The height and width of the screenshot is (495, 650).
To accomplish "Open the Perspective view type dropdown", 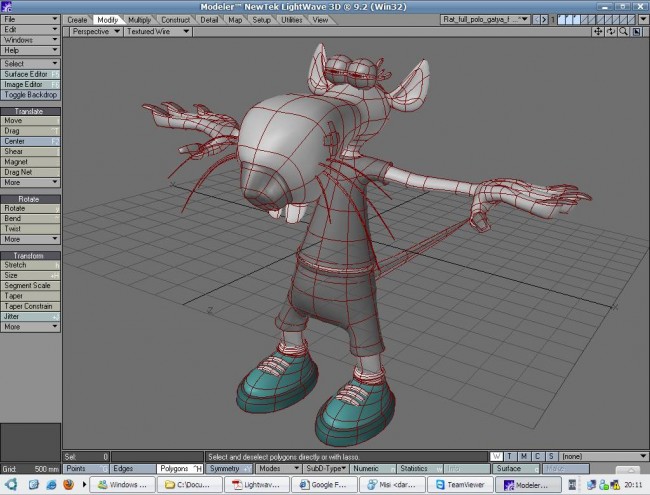I will pyautogui.click(x=96, y=31).
